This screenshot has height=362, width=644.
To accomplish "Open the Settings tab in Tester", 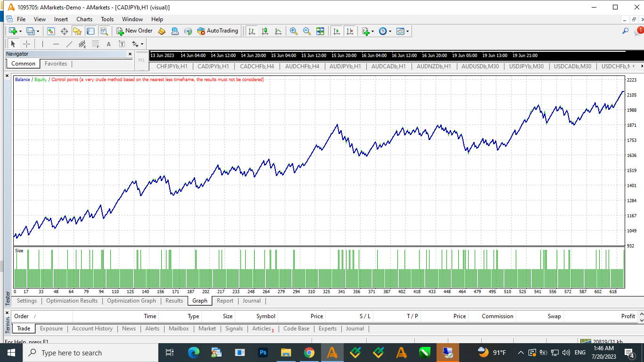I will click(x=27, y=301).
